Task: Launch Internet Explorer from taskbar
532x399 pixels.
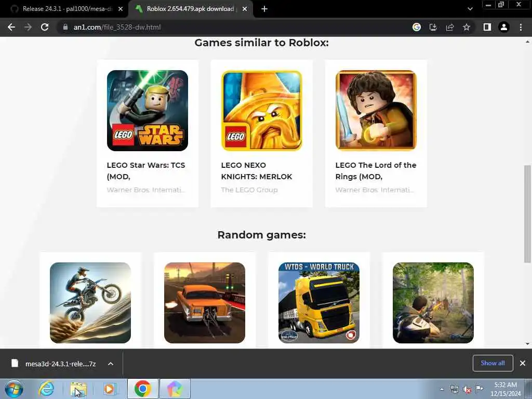Action: coord(46,389)
